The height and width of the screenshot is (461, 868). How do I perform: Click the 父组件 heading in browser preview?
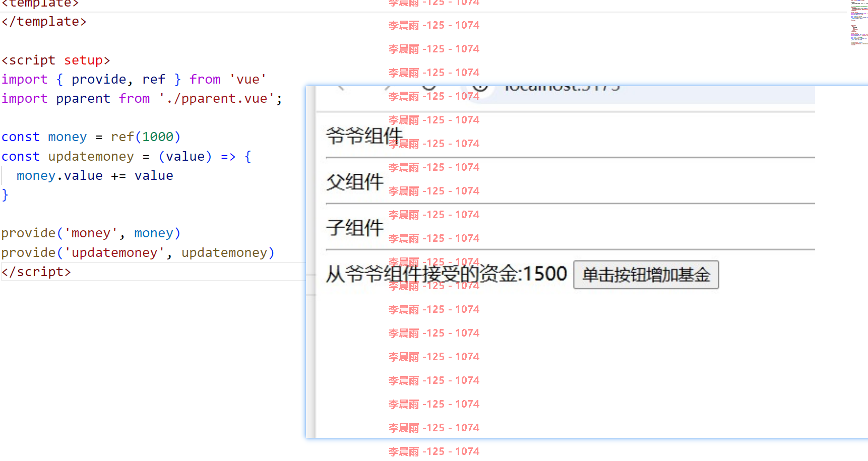coord(355,182)
